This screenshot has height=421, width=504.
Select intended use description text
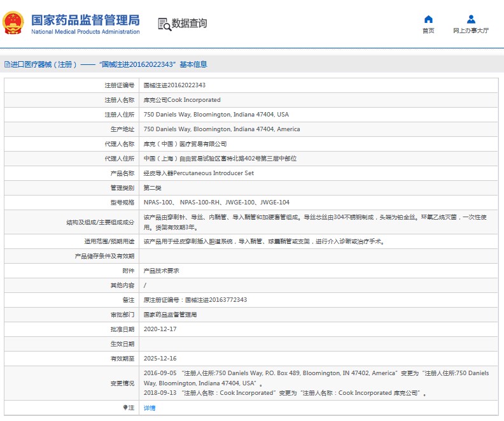click(264, 241)
